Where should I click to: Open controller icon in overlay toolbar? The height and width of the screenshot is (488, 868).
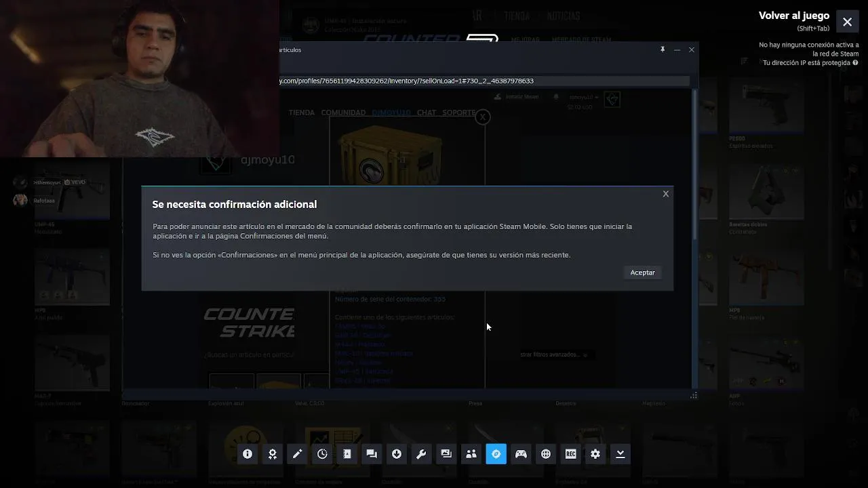pos(521,454)
